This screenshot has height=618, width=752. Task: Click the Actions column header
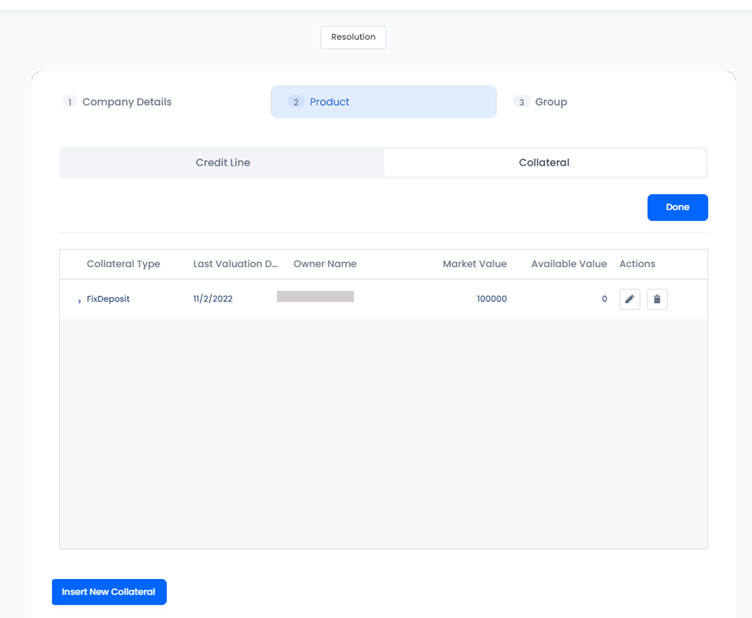[x=637, y=264]
